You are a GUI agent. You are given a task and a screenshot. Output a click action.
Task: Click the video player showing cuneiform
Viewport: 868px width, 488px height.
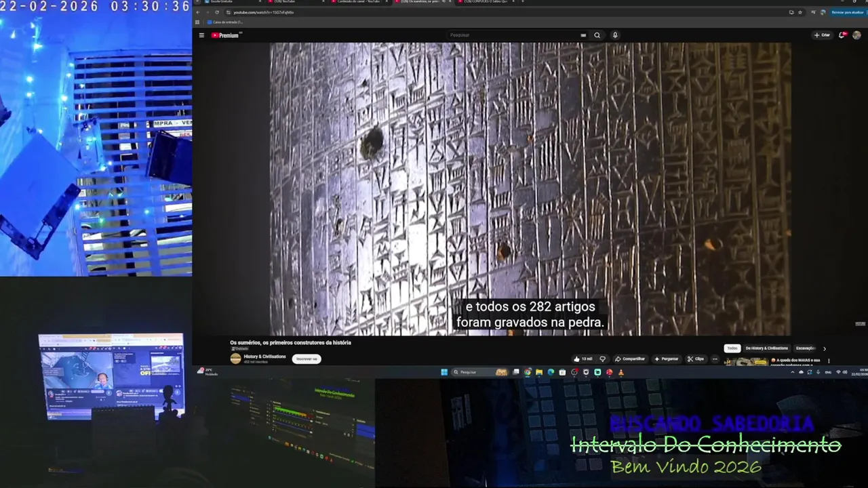point(530,189)
